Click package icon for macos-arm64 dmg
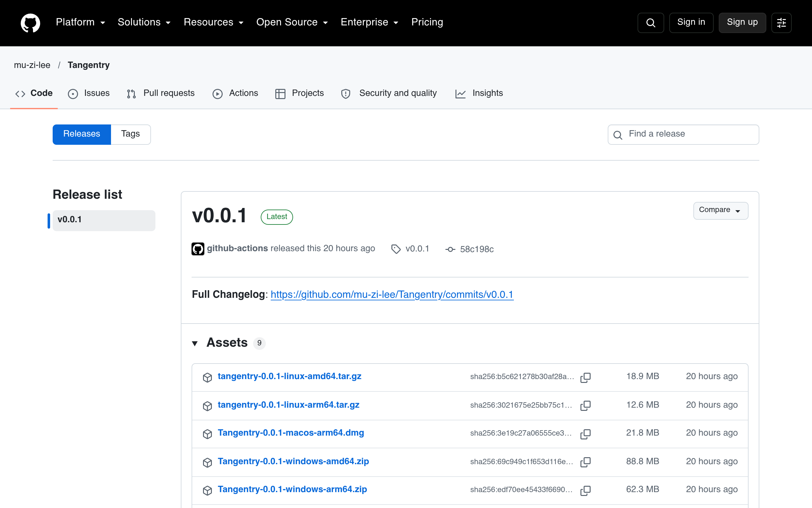This screenshot has height=508, width=812. (x=207, y=434)
